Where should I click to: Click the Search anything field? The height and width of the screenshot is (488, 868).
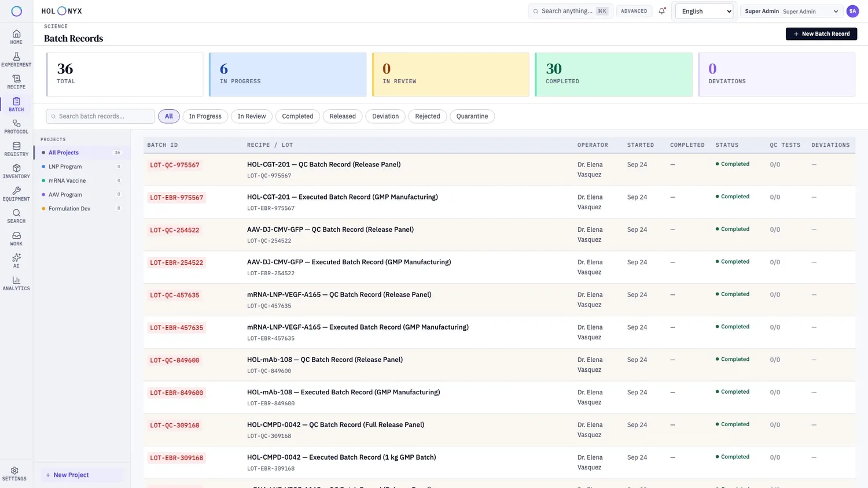click(571, 11)
